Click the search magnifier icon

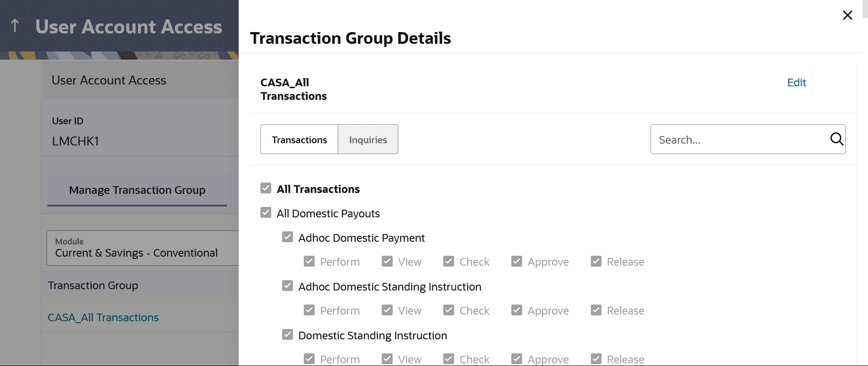(836, 139)
